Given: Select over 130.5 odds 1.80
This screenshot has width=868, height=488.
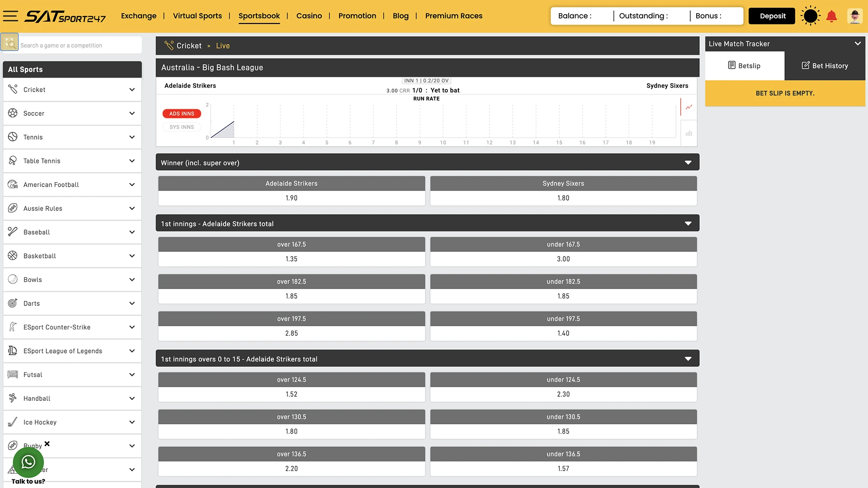Looking at the screenshot, I should coord(292,431).
